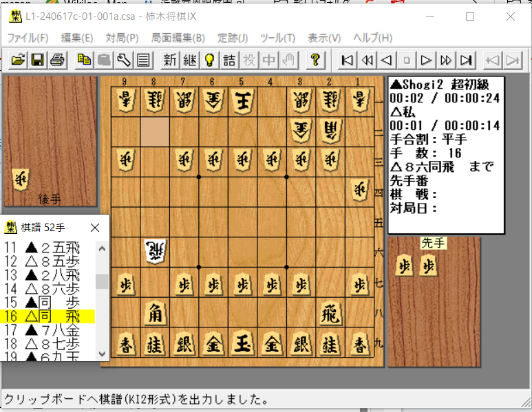Click the 継 continue game icon
Image resolution: width=532 pixels, height=412 pixels.
tap(189, 60)
